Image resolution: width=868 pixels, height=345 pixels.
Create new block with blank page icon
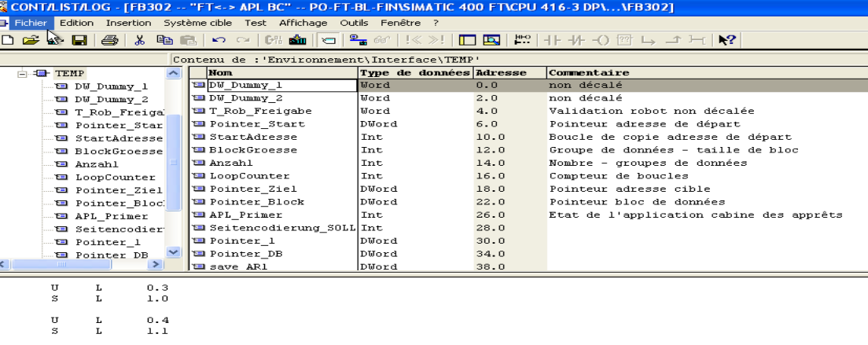point(6,39)
